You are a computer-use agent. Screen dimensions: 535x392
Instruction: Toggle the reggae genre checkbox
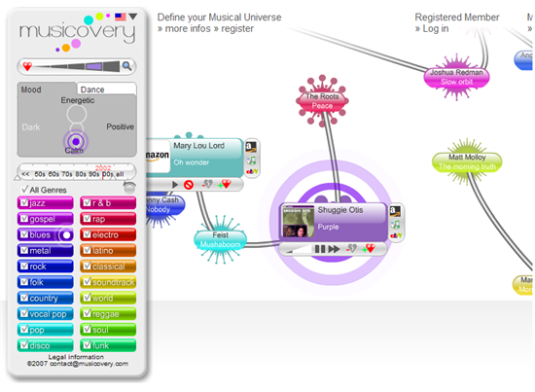click(87, 313)
